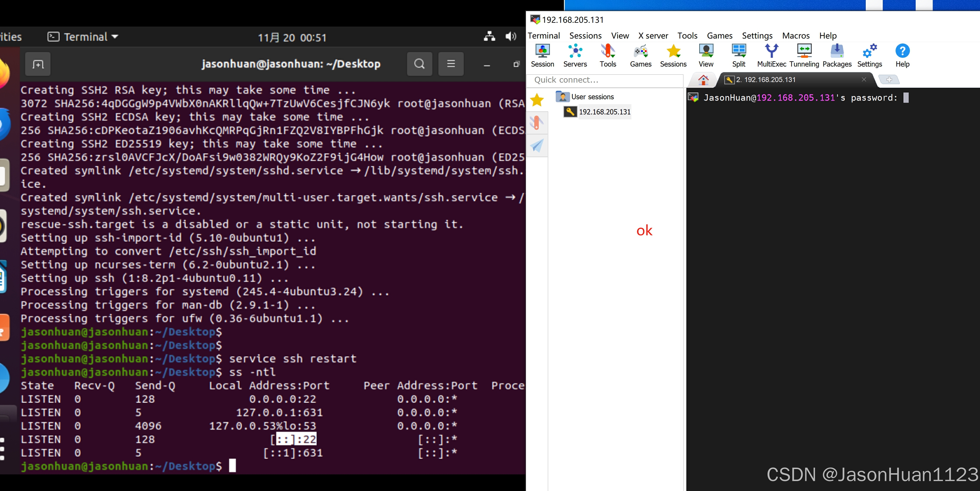
Task: Click the Ubuntu volume speaker icon
Action: (x=510, y=36)
